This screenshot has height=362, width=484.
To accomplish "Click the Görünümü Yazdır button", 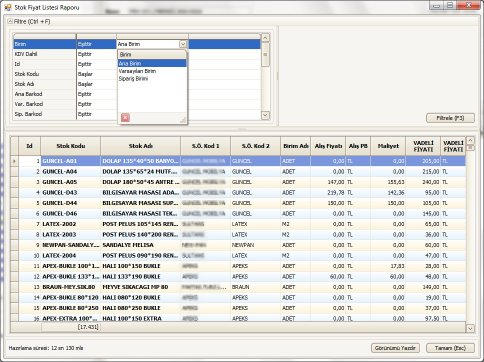I will pyautogui.click(x=395, y=348).
